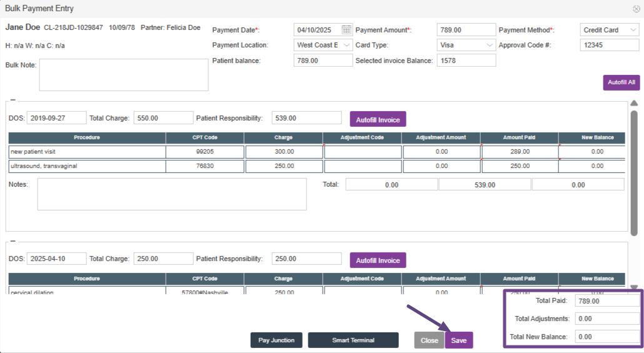644x353 pixels.
Task: Expand the Payment Location dropdown
Action: point(323,45)
